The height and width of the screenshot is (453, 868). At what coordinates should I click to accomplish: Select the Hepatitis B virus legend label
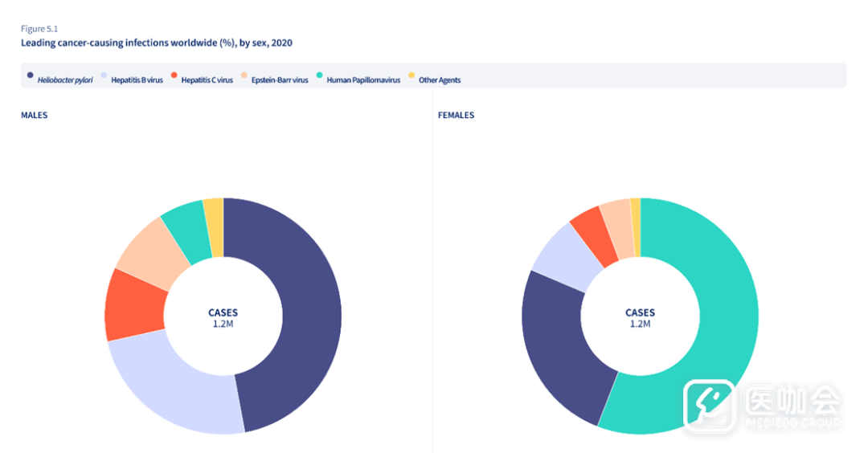point(137,80)
